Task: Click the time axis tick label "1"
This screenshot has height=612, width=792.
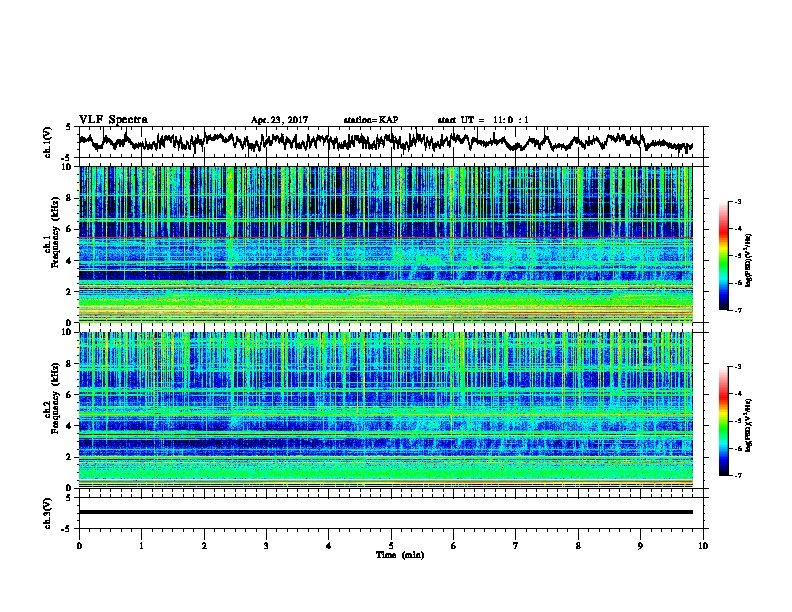Action: click(141, 546)
